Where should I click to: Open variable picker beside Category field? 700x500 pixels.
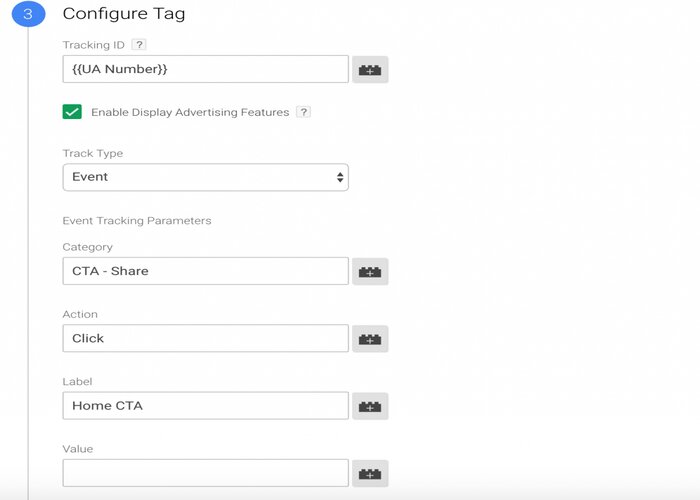click(x=370, y=271)
